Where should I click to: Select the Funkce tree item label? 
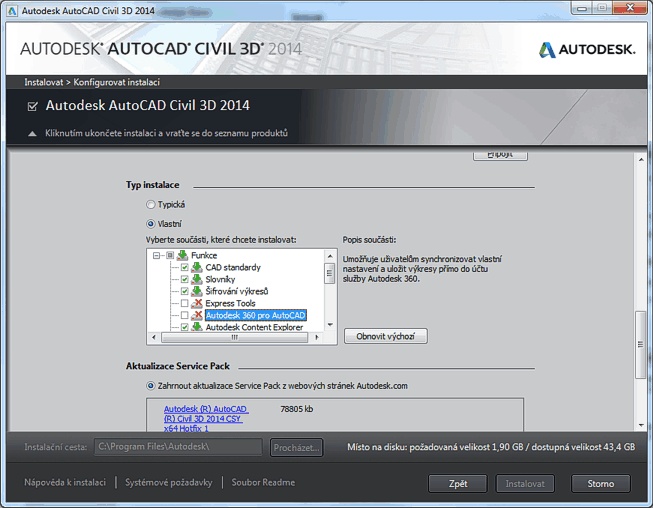204,255
